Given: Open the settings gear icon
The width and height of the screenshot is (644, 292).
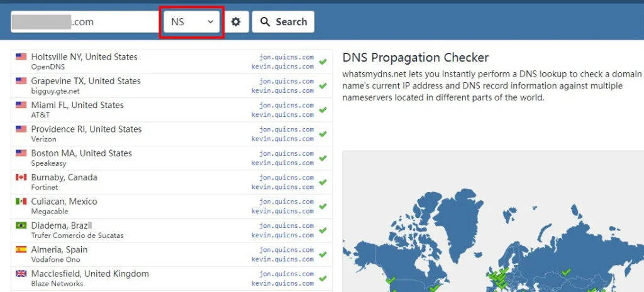Looking at the screenshot, I should (236, 22).
